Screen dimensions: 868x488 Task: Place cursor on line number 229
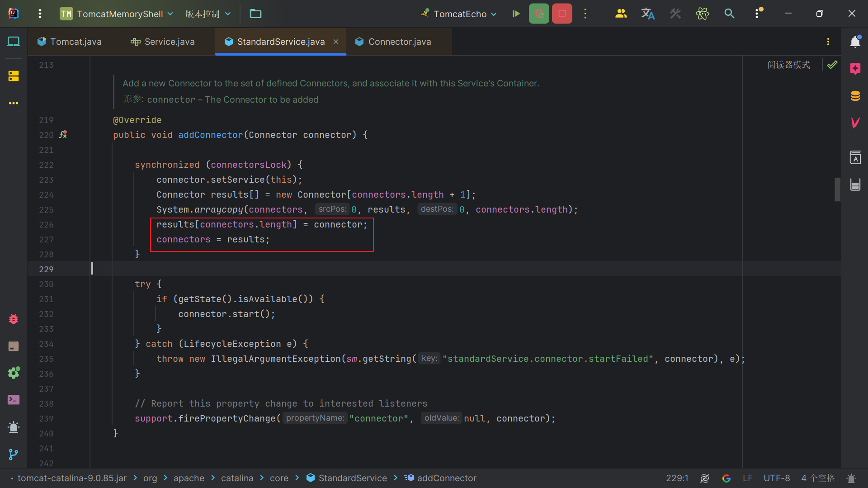coord(46,269)
